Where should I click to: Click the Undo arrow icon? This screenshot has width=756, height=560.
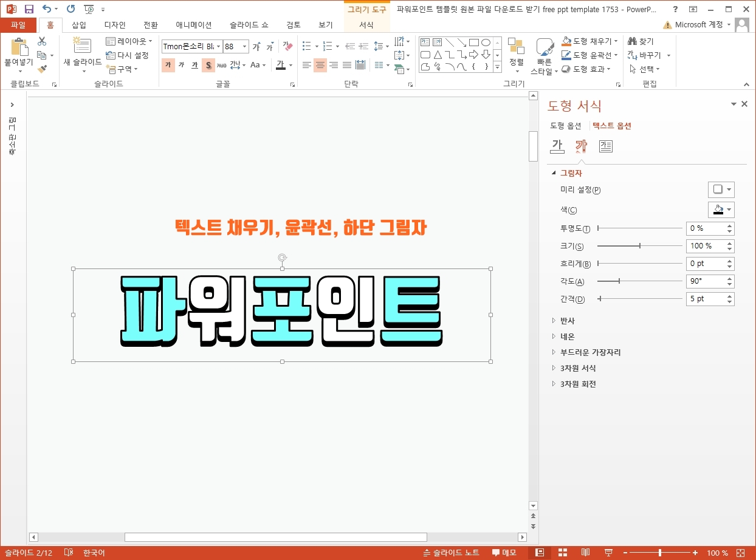47,9
